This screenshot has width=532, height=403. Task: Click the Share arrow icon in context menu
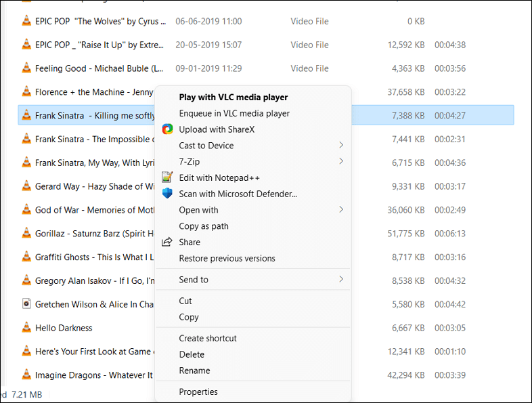(x=167, y=242)
